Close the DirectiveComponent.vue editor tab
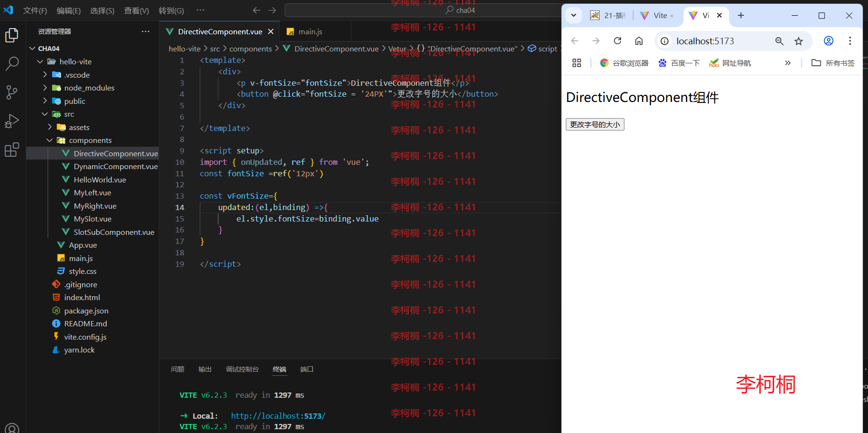Image resolution: width=868 pixels, height=433 pixels. coord(271,31)
